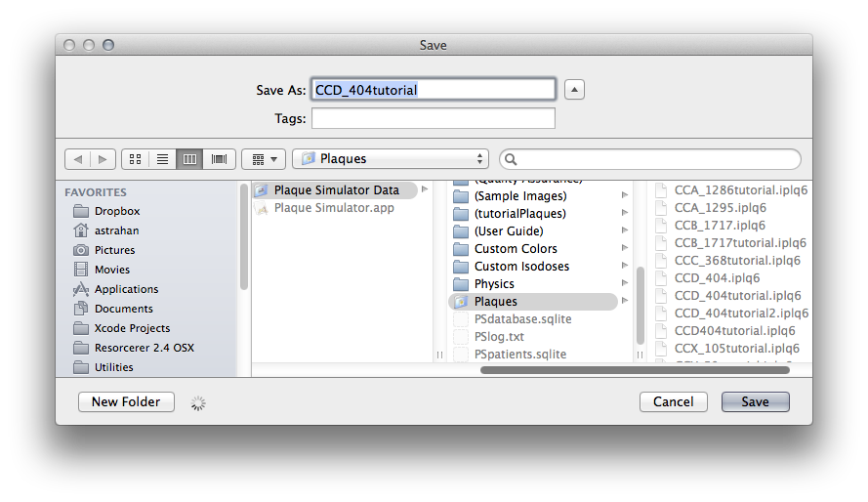Select column view mode
868x502 pixels.
[x=190, y=158]
